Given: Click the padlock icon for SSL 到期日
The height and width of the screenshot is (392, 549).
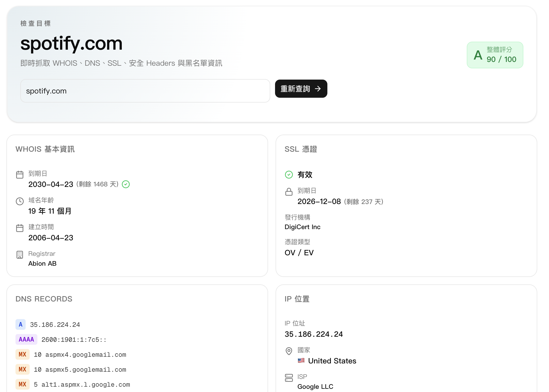Looking at the screenshot, I should (289, 192).
